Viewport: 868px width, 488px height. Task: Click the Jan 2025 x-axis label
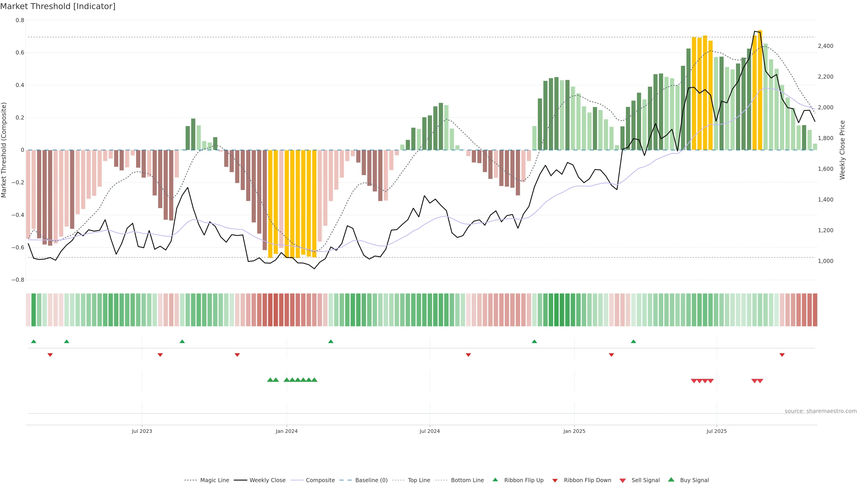coord(574,431)
